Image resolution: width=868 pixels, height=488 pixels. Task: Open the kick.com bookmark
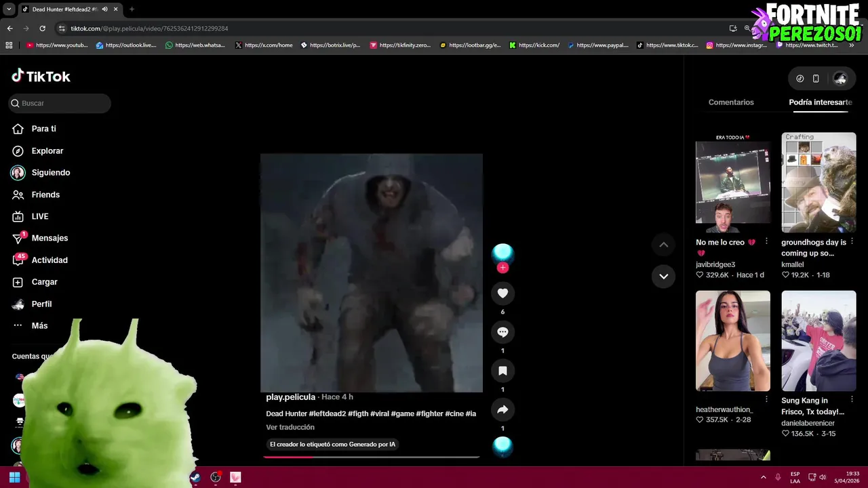(x=534, y=45)
